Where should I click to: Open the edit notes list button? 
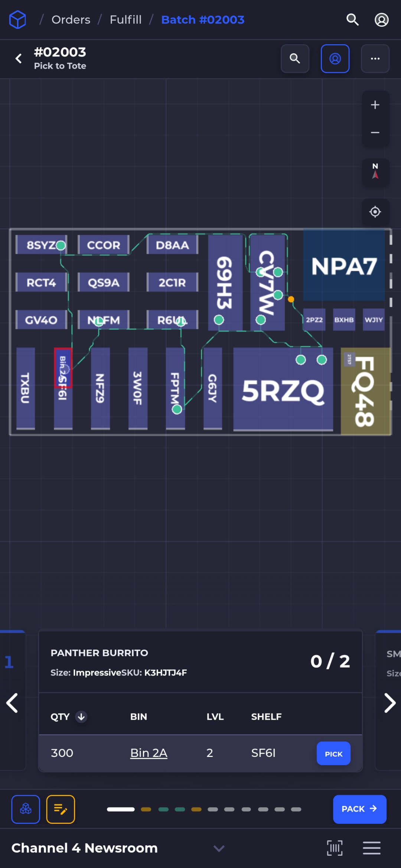coord(61,809)
